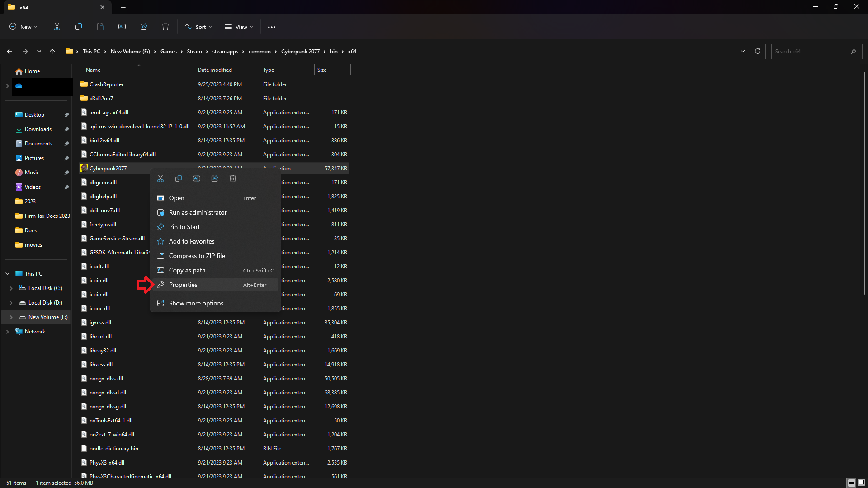Unpin Downloads from Quick access

pos(67,129)
